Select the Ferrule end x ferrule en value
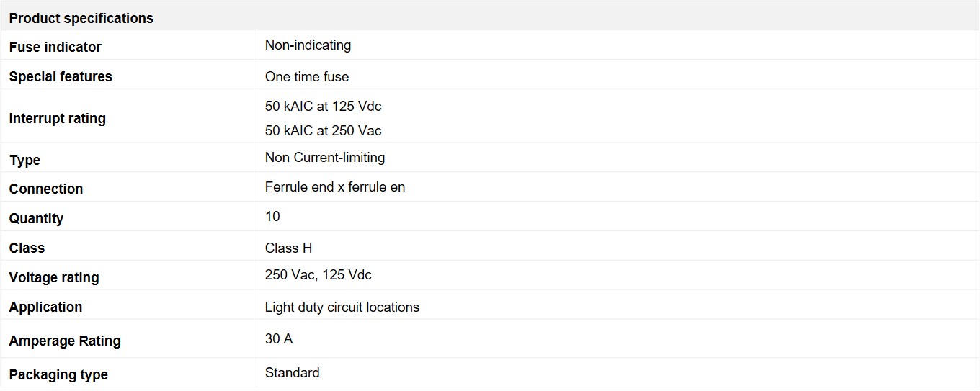 335,186
